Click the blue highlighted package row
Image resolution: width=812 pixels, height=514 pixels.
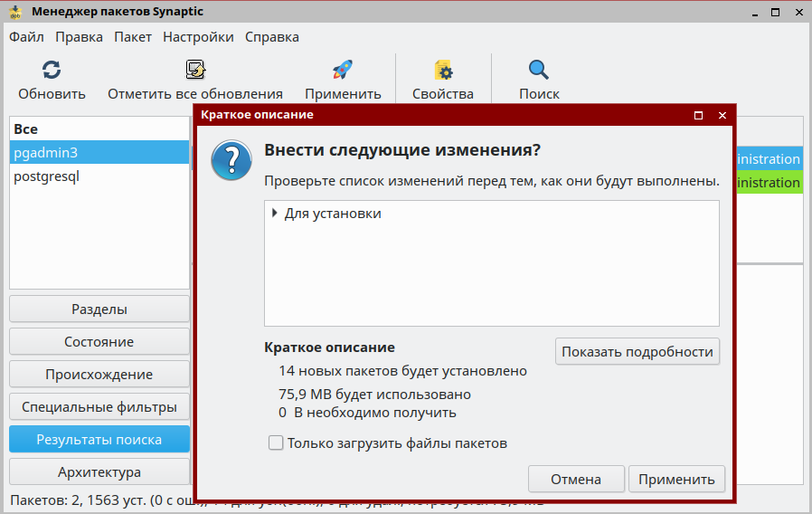[x=769, y=158]
